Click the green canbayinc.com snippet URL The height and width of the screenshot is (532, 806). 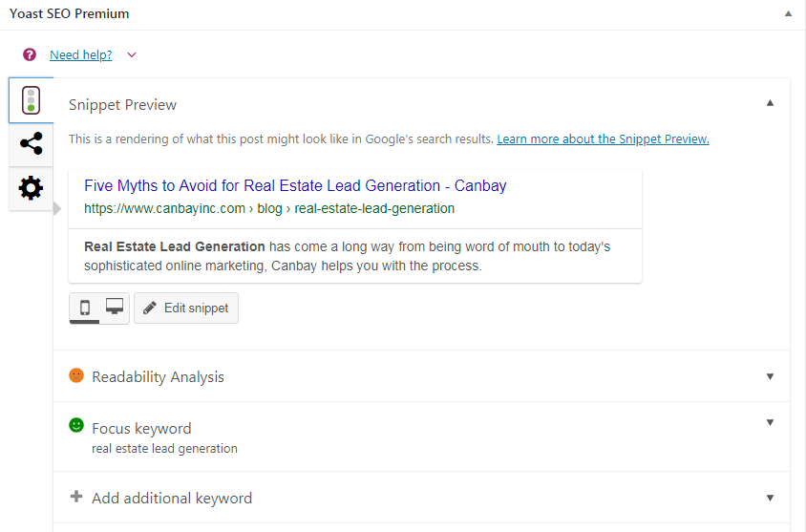pyautogui.click(x=269, y=208)
